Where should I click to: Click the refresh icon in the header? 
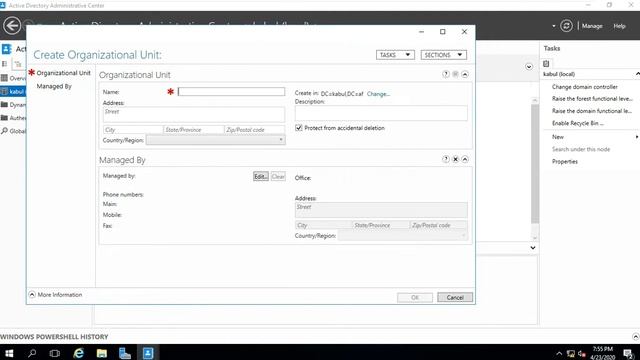click(x=566, y=26)
